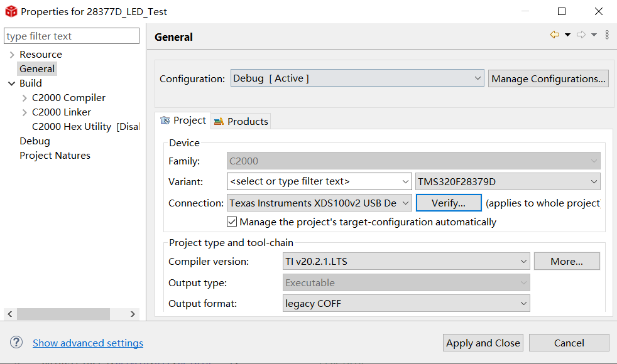Click the forward navigation arrow icon
This screenshot has height=364, width=617.
coord(581,35)
